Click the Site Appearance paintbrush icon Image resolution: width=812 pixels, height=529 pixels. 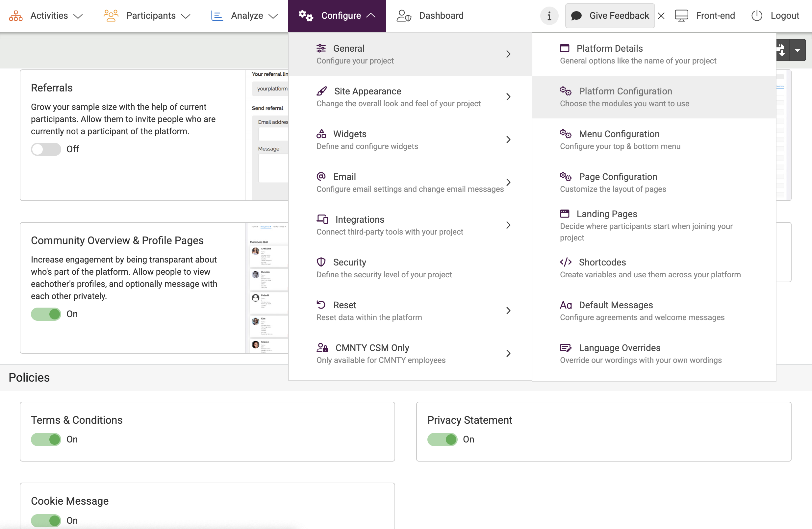tap(321, 91)
